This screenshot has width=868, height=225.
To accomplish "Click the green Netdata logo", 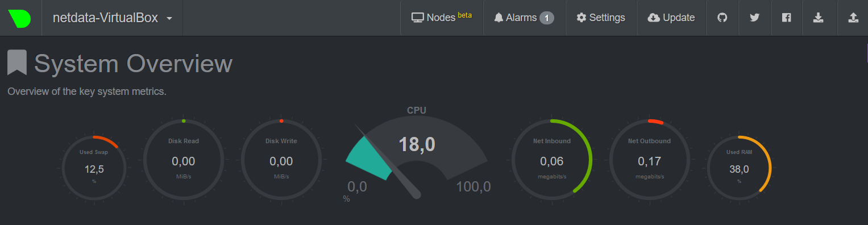I will pyautogui.click(x=20, y=18).
